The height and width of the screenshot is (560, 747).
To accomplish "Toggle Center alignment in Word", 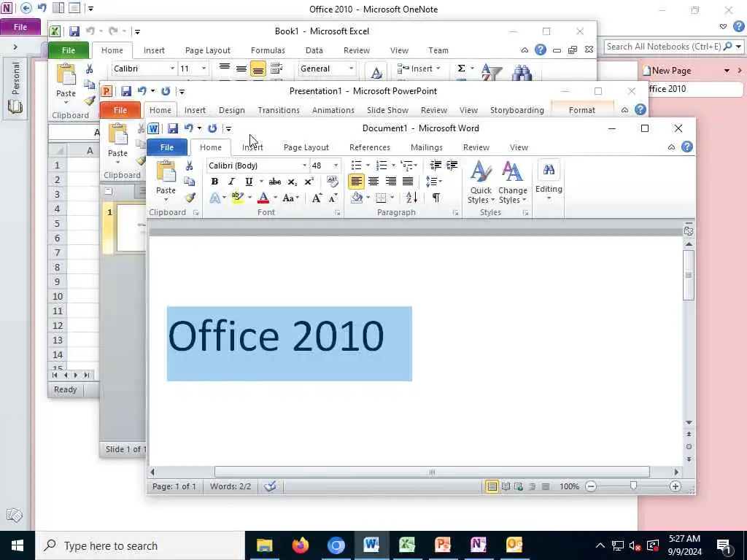I will 373,182.
